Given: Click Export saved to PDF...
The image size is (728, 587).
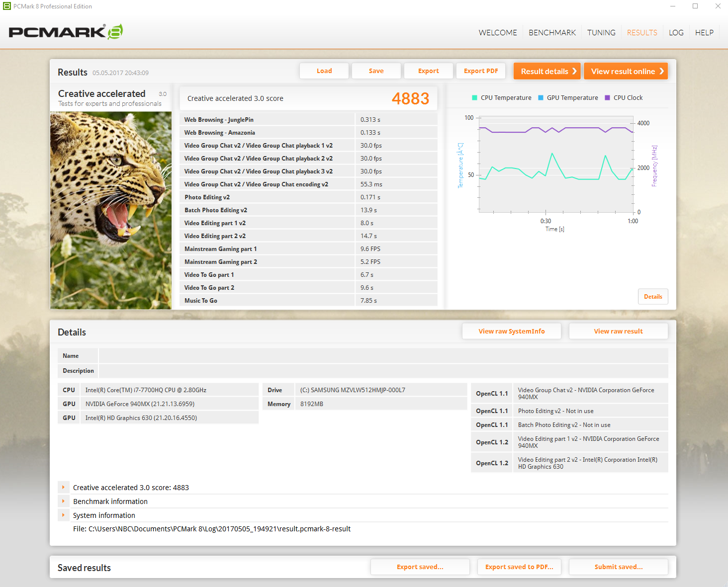Looking at the screenshot, I should (519, 567).
